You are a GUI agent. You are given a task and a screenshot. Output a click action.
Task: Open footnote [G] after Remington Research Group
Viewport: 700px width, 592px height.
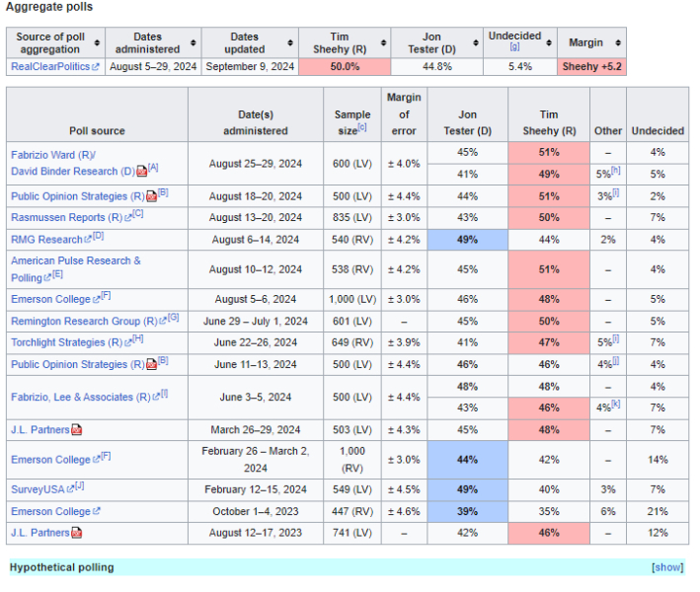click(x=173, y=317)
